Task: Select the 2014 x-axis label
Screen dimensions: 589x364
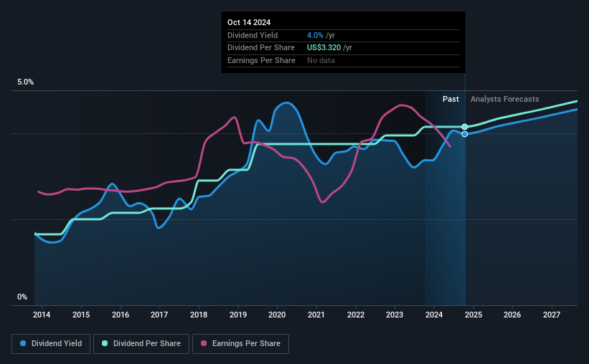Action: pos(42,315)
